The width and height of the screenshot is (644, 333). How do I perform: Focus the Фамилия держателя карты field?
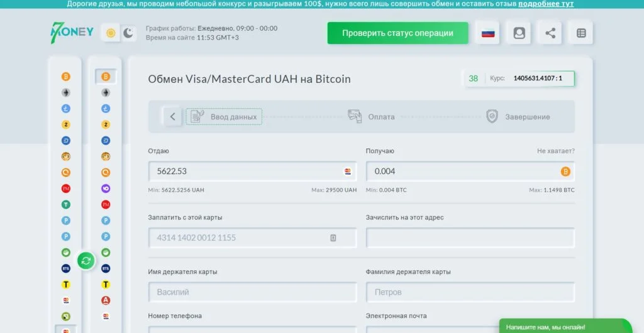pos(470,292)
